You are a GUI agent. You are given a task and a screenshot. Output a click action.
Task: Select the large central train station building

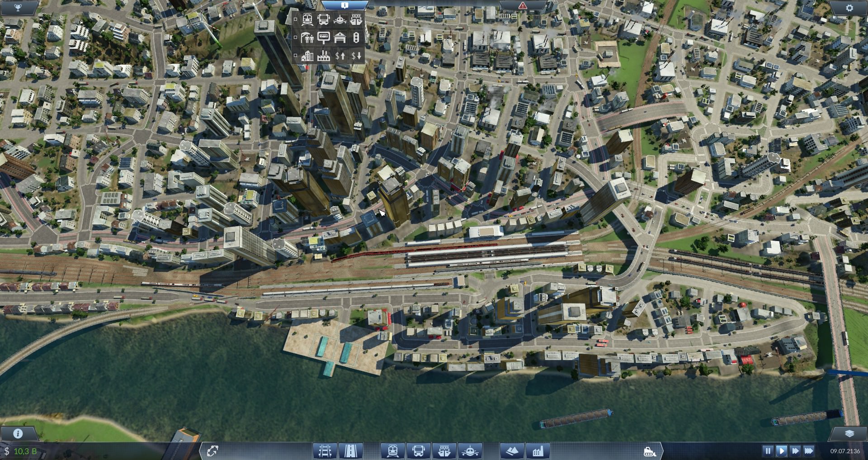pyautogui.click(x=486, y=232)
